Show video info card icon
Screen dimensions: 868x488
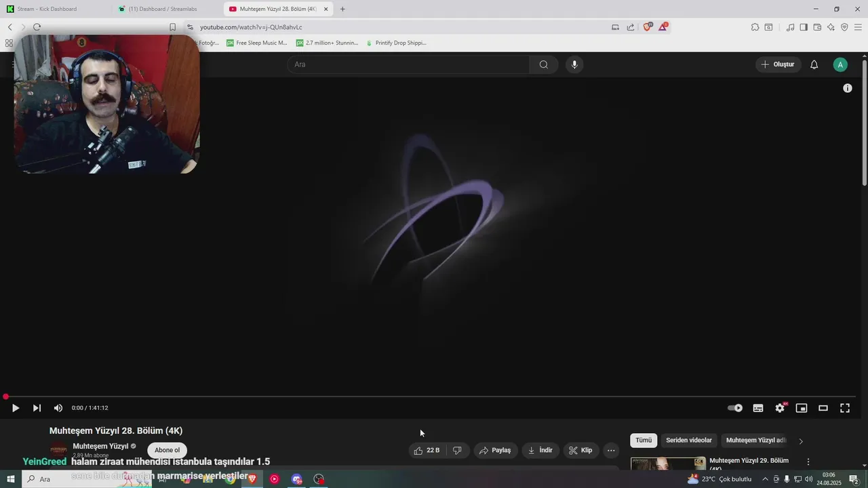(848, 88)
